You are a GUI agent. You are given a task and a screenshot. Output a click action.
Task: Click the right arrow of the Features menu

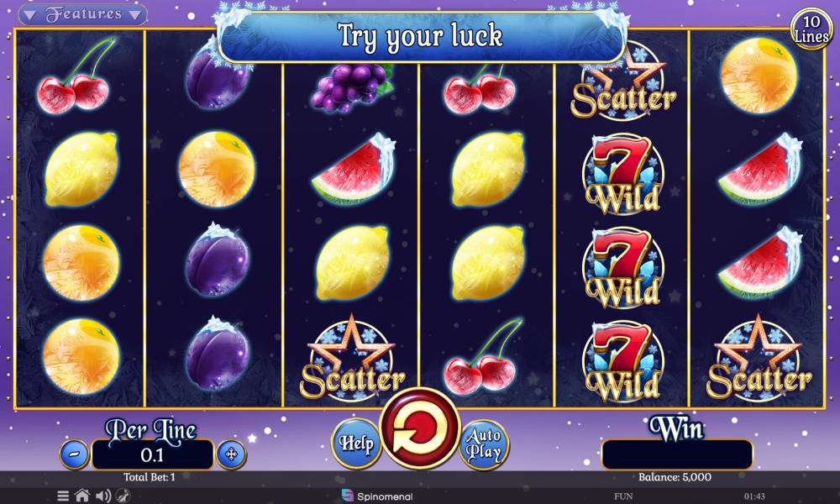[x=136, y=15]
